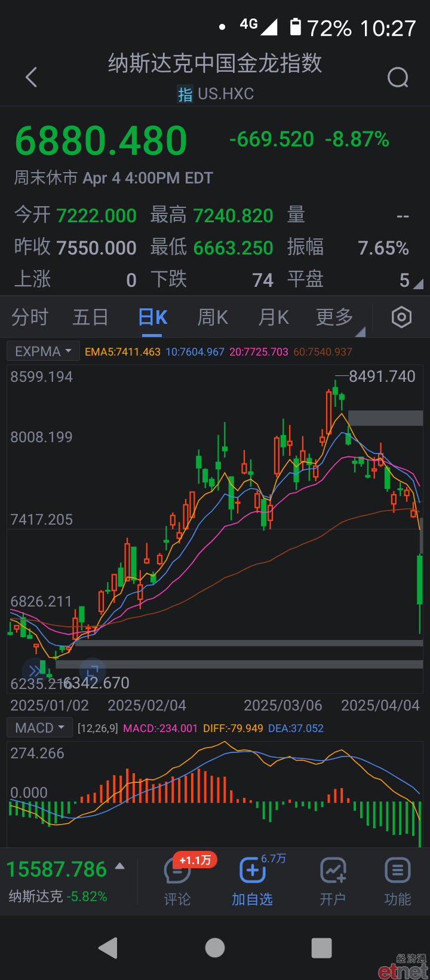Tap the EMA5:7411.463 legend value

[x=122, y=352]
